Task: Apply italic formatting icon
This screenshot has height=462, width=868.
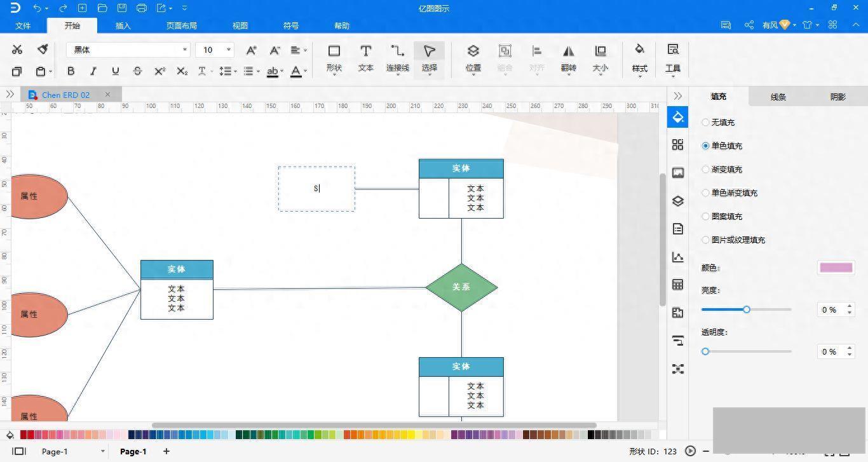Action: [93, 71]
